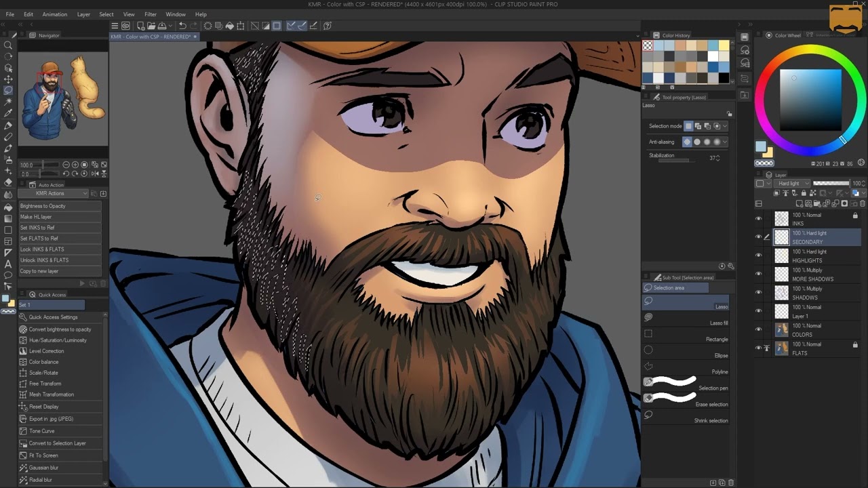Select the Eraser tool
The image size is (868, 488).
point(8,182)
